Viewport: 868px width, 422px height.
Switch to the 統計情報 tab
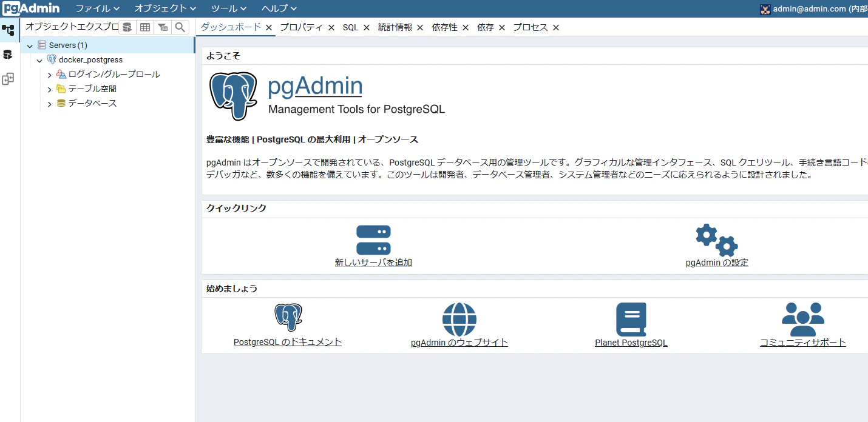(x=395, y=27)
